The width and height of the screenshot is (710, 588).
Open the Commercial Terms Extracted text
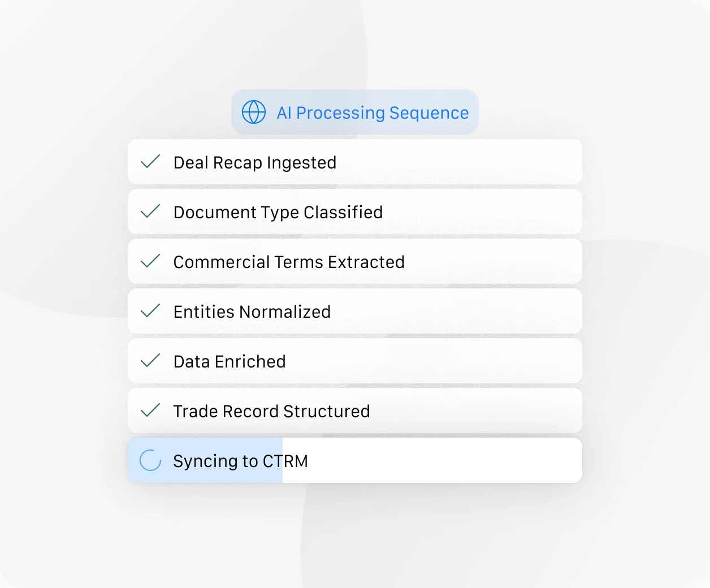[288, 262]
